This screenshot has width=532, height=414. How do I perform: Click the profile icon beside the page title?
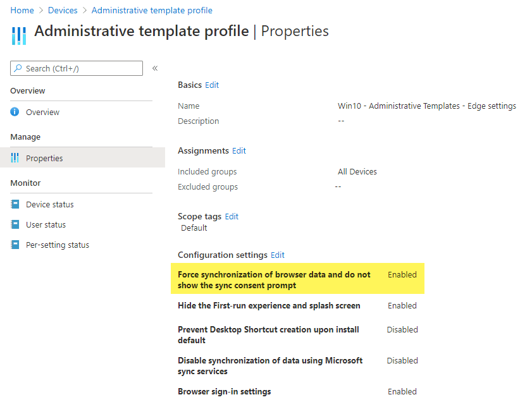19,35
